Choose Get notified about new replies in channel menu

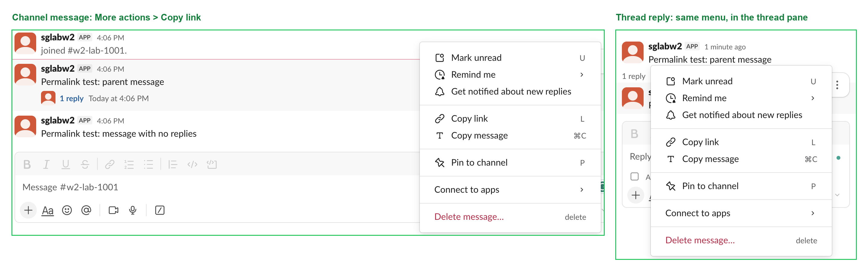(510, 92)
